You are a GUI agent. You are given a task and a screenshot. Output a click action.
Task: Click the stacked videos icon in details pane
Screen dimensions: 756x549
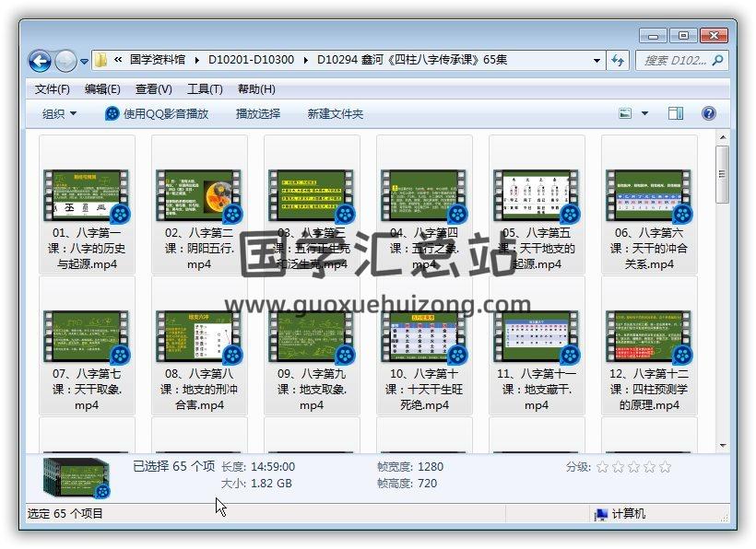[x=77, y=477]
